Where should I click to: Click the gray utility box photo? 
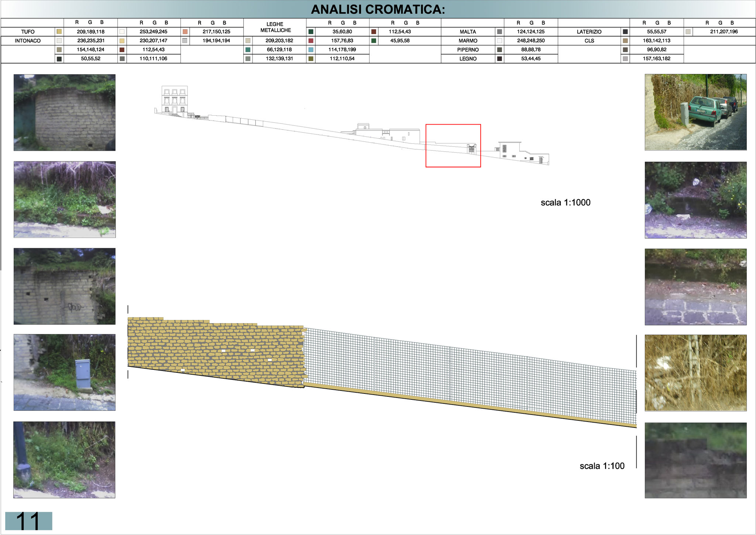[x=65, y=372]
